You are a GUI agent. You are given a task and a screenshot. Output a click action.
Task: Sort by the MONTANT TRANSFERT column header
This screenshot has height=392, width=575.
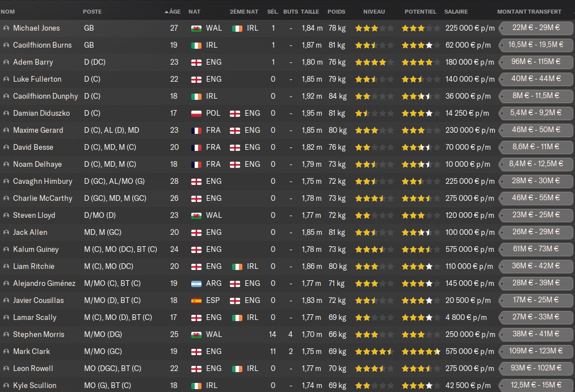529,12
